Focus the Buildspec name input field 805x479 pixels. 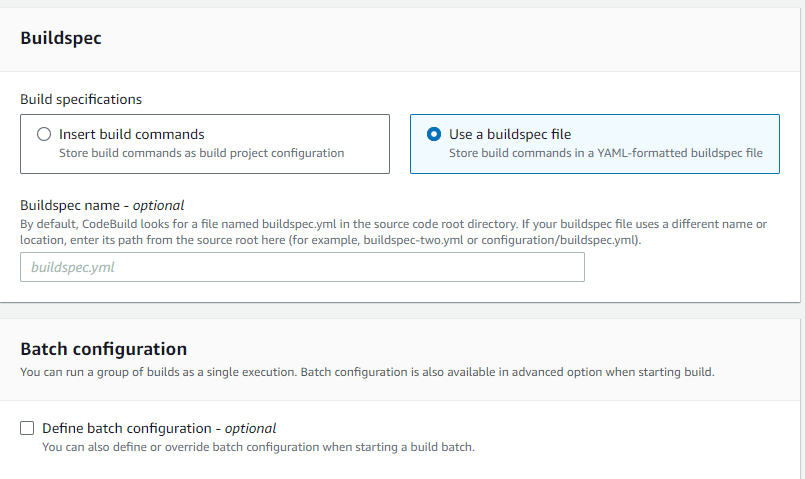302,267
